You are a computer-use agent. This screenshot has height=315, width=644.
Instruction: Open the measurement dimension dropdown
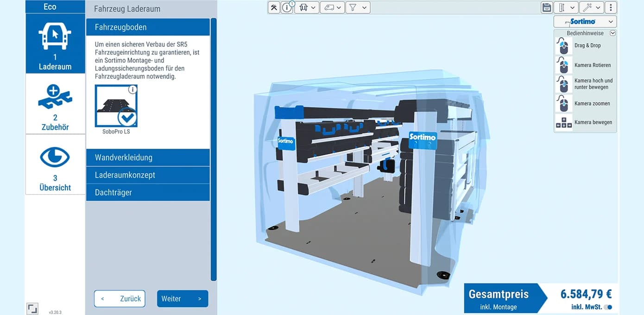(x=566, y=7)
